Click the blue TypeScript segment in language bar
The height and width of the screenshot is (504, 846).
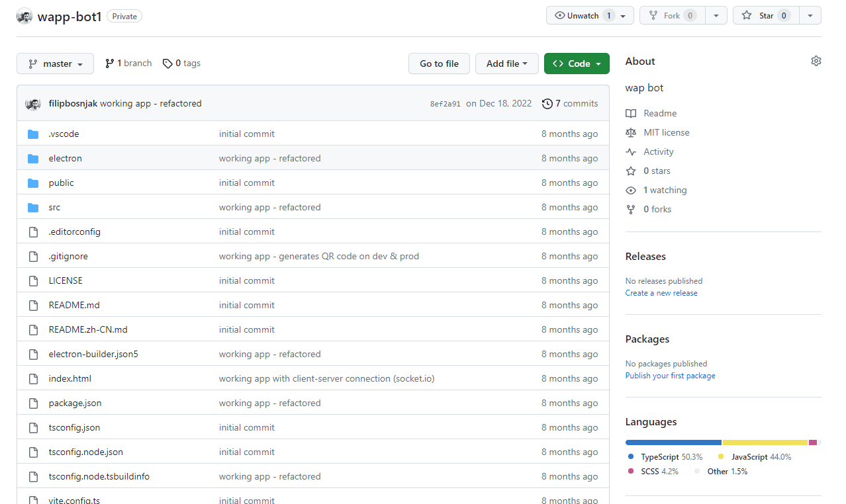[x=673, y=442]
